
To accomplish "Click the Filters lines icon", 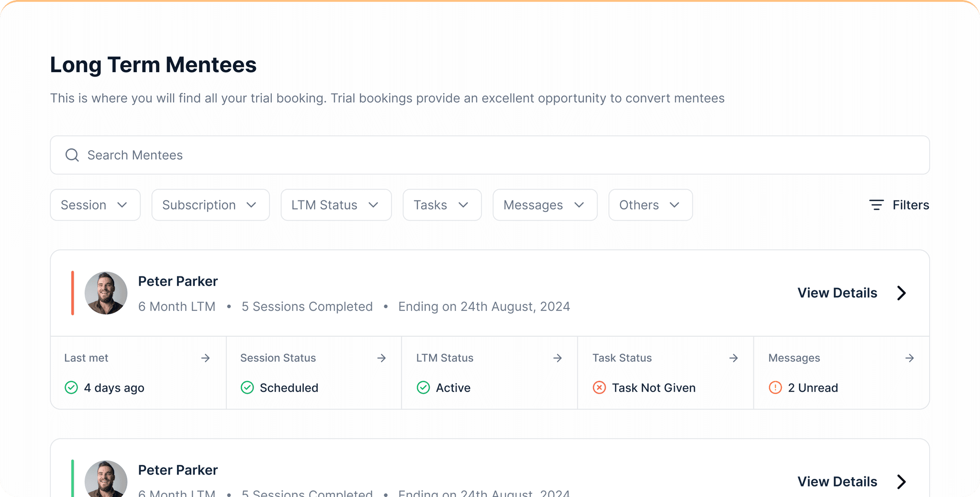I will point(876,205).
